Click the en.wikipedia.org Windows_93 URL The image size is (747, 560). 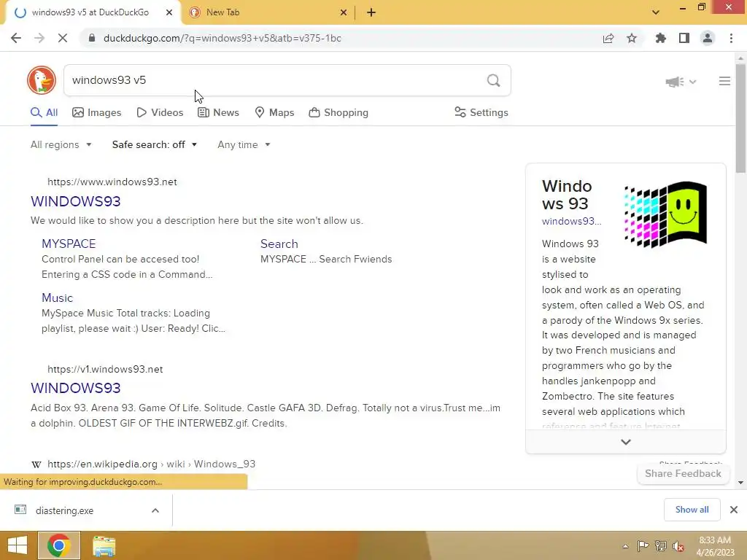152,464
